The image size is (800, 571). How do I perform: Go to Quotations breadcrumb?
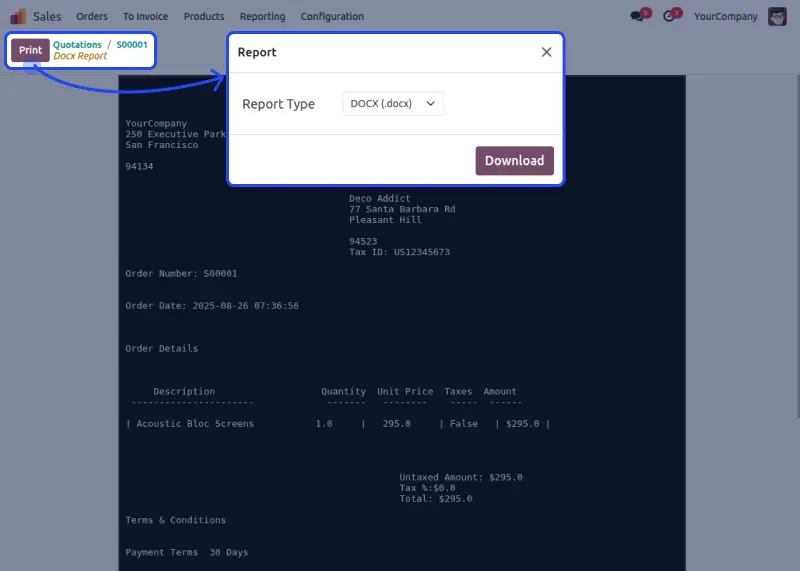click(77, 44)
